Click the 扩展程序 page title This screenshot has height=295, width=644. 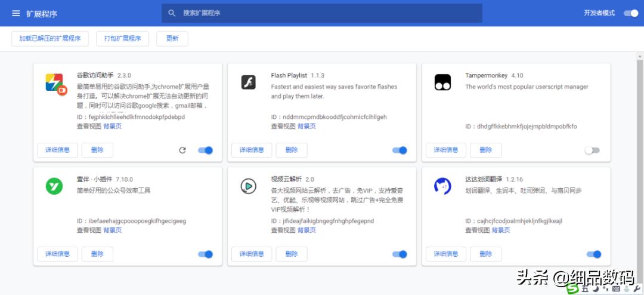pyautogui.click(x=42, y=14)
